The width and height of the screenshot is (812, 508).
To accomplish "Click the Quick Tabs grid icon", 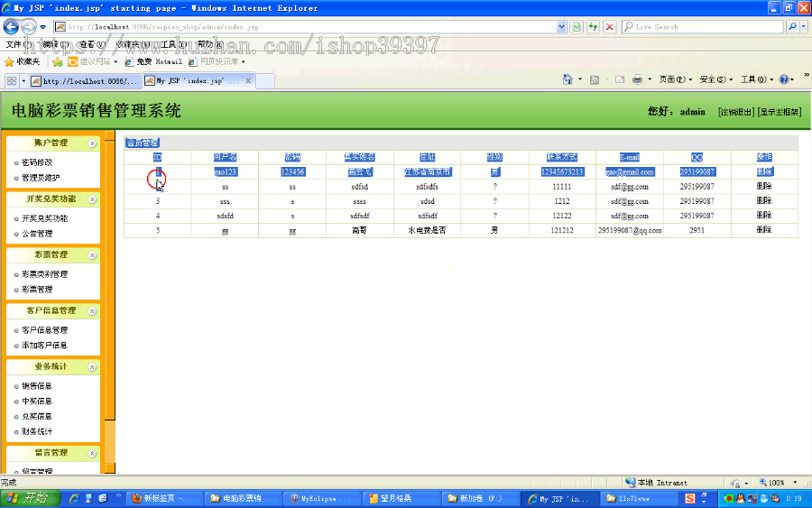I will pyautogui.click(x=12, y=81).
